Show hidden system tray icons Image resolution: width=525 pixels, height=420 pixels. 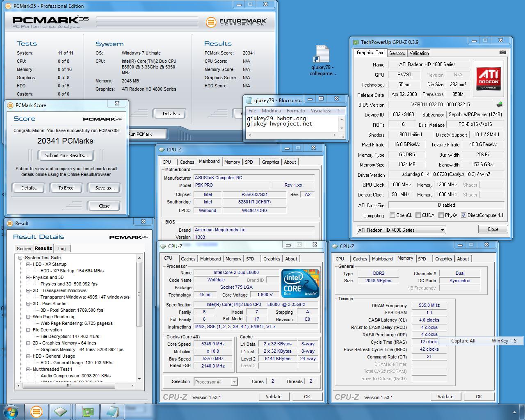click(514, 412)
